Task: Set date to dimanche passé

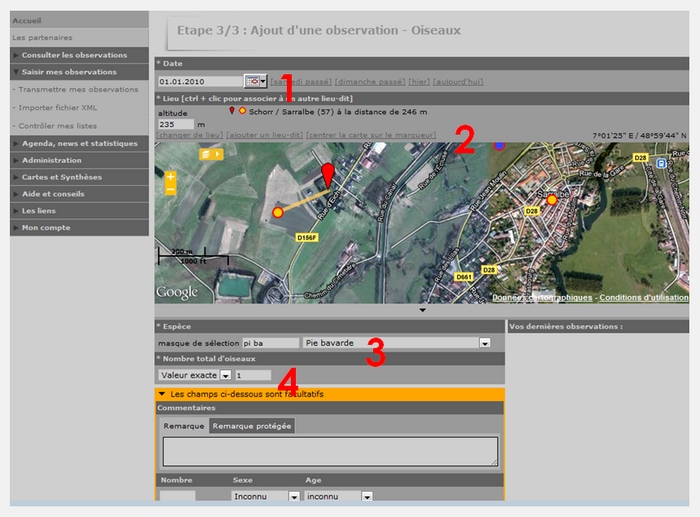Action: [x=370, y=82]
